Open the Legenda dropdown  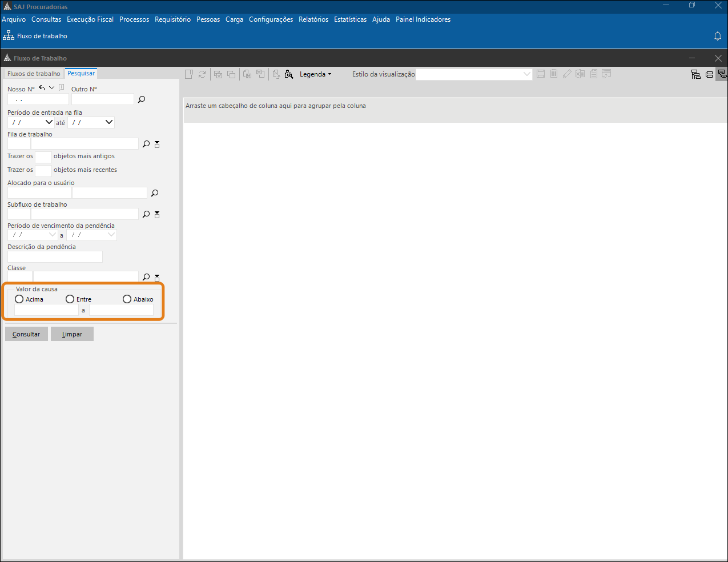click(315, 74)
